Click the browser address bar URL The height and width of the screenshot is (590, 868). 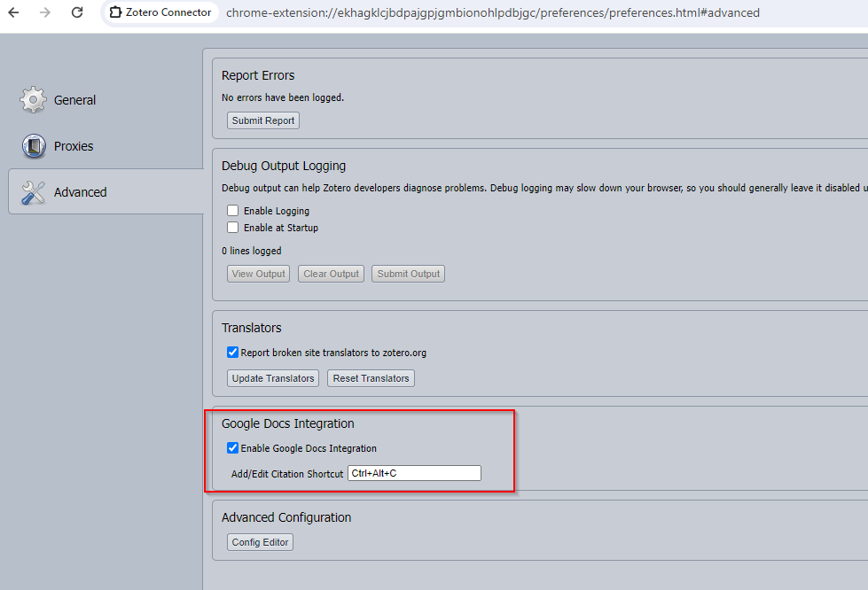click(x=493, y=12)
